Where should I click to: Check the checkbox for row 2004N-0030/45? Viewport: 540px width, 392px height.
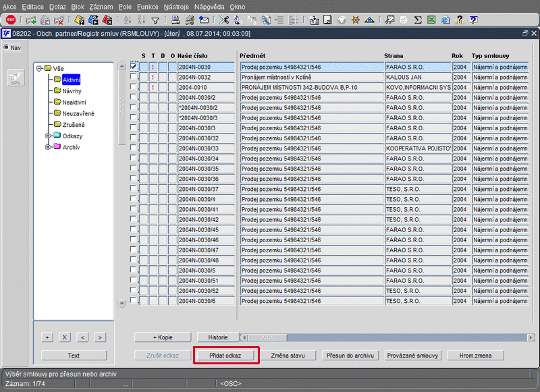tap(133, 229)
